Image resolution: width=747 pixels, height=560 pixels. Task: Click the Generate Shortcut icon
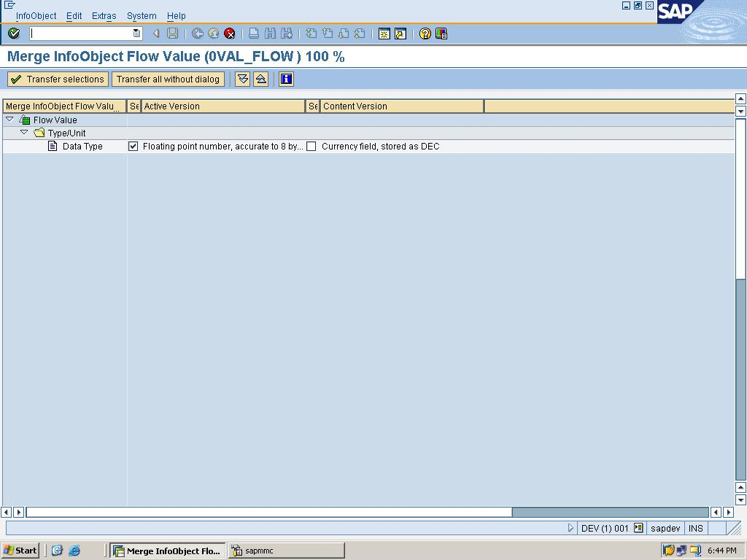coord(400,34)
